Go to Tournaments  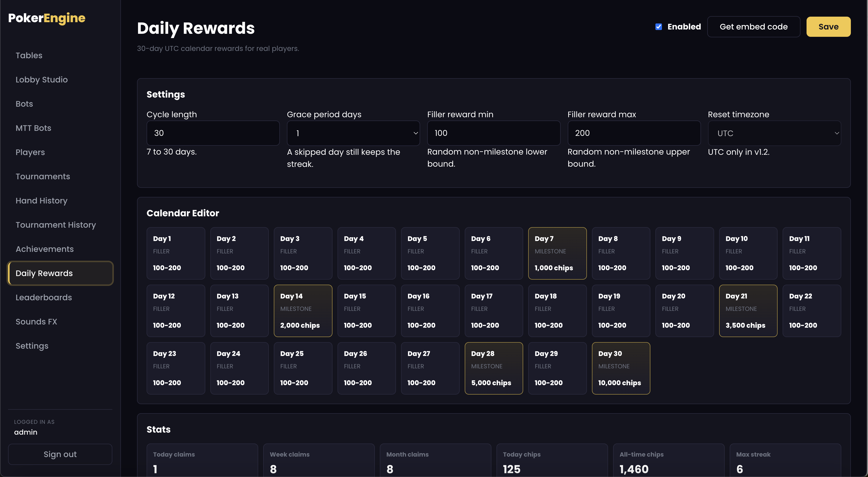(60, 176)
